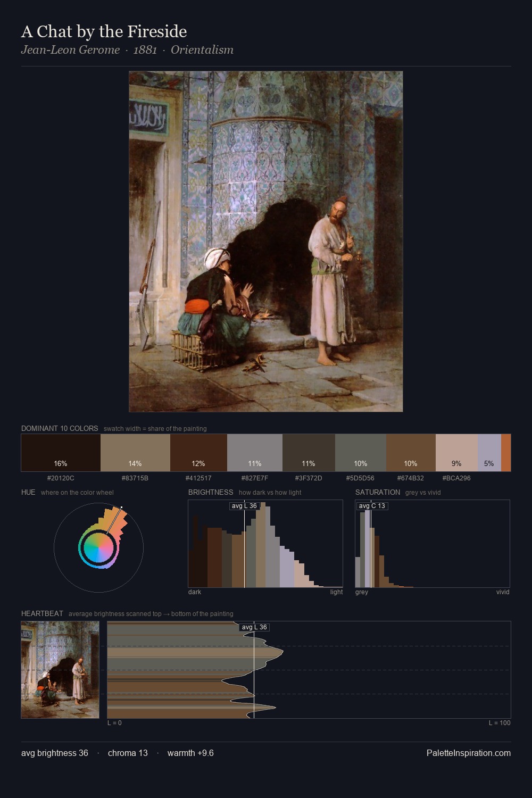Click the main painting image
This screenshot has height=798, width=532.
tap(265, 242)
